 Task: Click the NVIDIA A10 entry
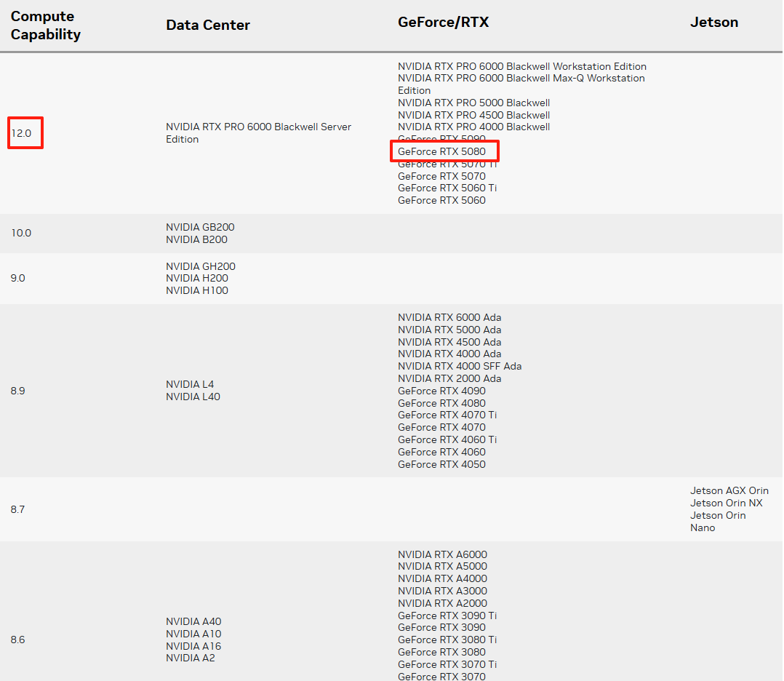click(193, 634)
